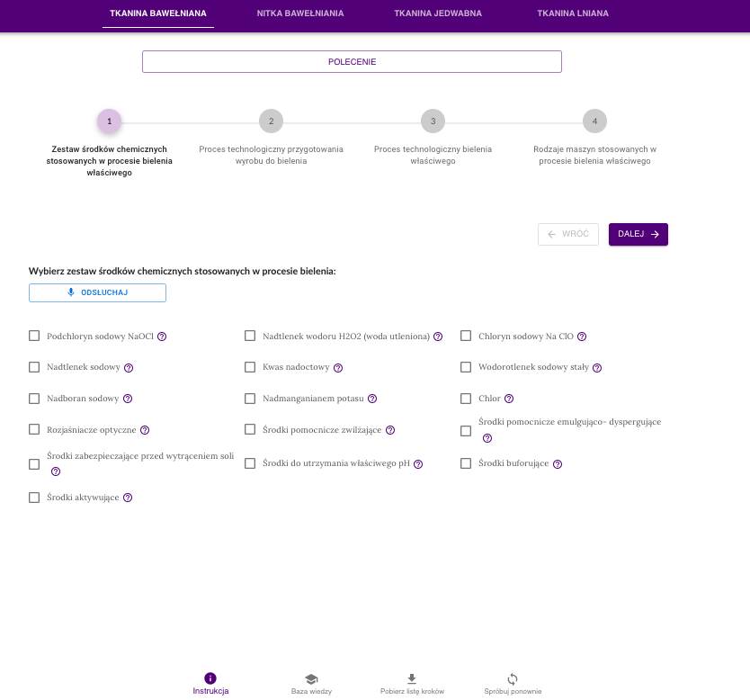750x700 pixels.
Task: Tick the Wodorotlenek sodowy stały checkbox
Action: point(466,367)
